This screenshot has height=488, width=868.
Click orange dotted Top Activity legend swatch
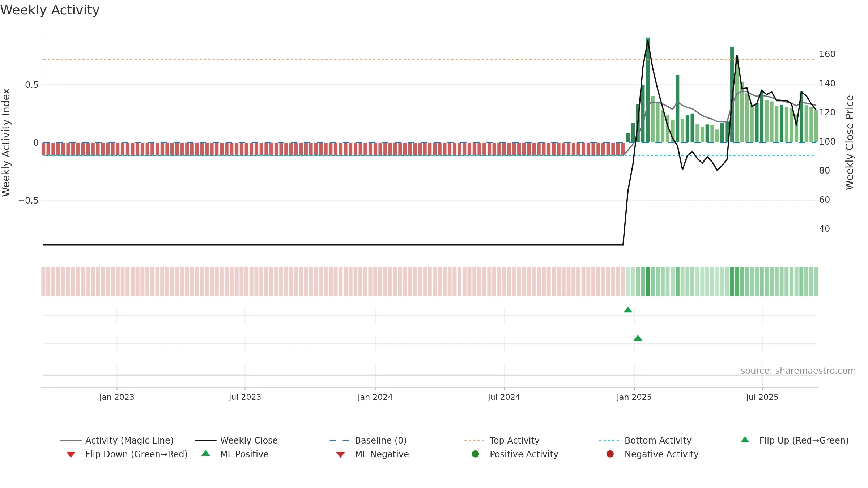[474, 440]
